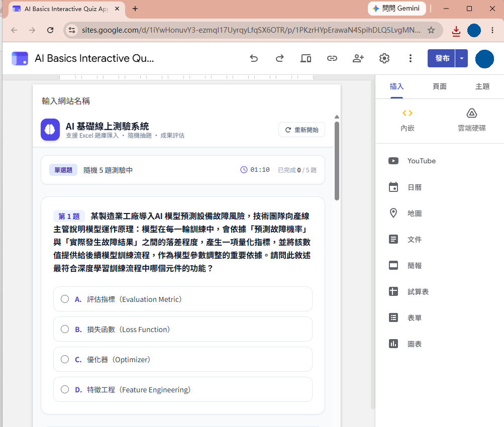Ask Gemini with 問問 Gemini button

[x=397, y=9]
